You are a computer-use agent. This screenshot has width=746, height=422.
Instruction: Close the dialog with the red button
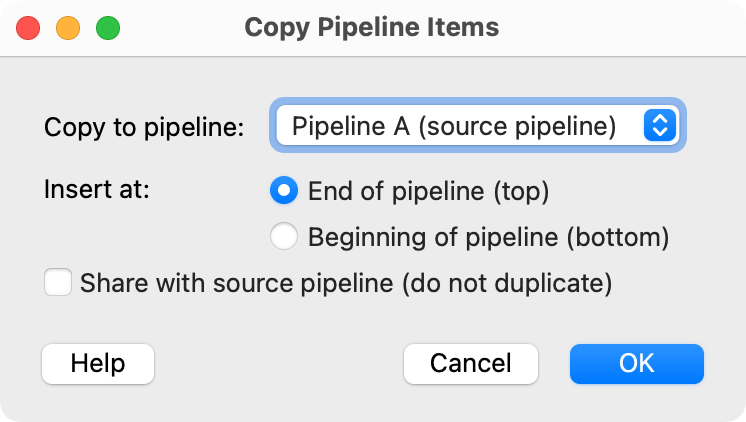coord(28,27)
